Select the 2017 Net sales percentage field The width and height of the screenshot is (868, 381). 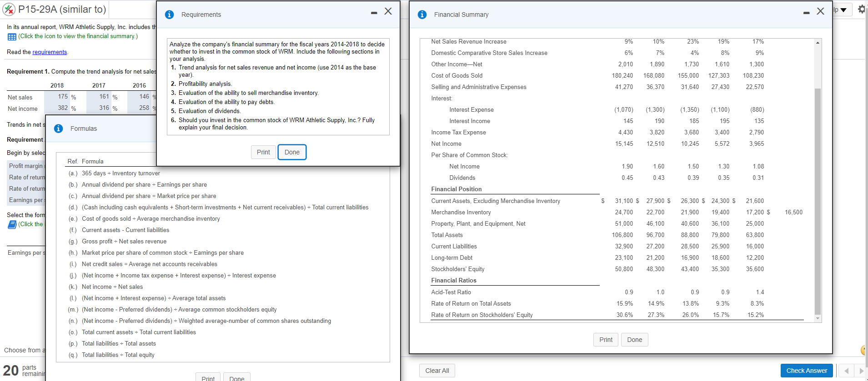click(x=99, y=97)
